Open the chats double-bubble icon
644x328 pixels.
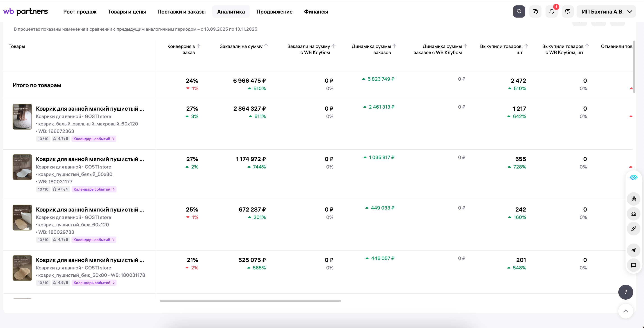click(535, 11)
